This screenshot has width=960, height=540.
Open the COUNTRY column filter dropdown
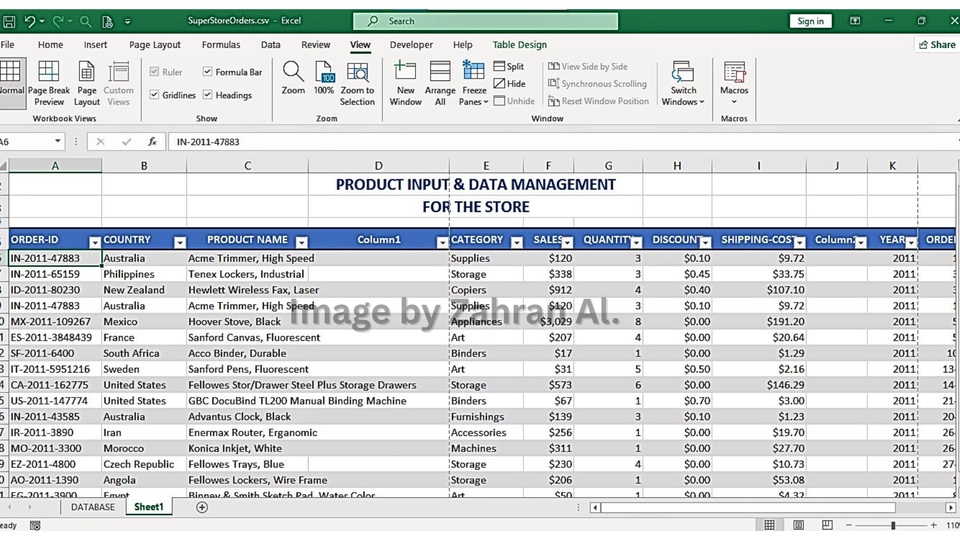point(180,242)
